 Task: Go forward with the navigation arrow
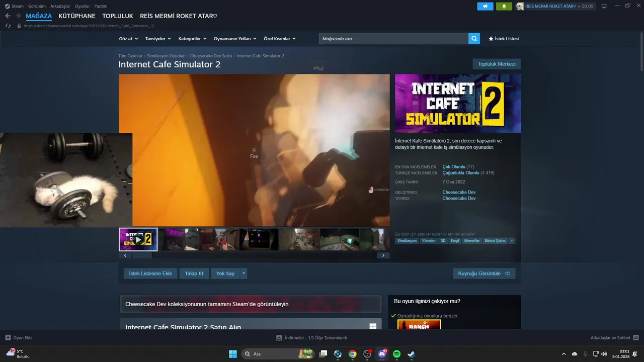pyautogui.click(x=18, y=16)
